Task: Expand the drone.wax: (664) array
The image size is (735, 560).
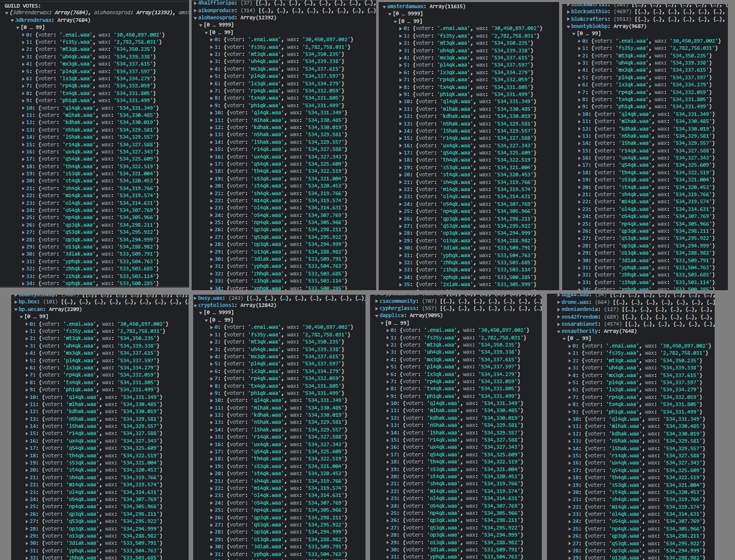Action: pyautogui.click(x=559, y=302)
